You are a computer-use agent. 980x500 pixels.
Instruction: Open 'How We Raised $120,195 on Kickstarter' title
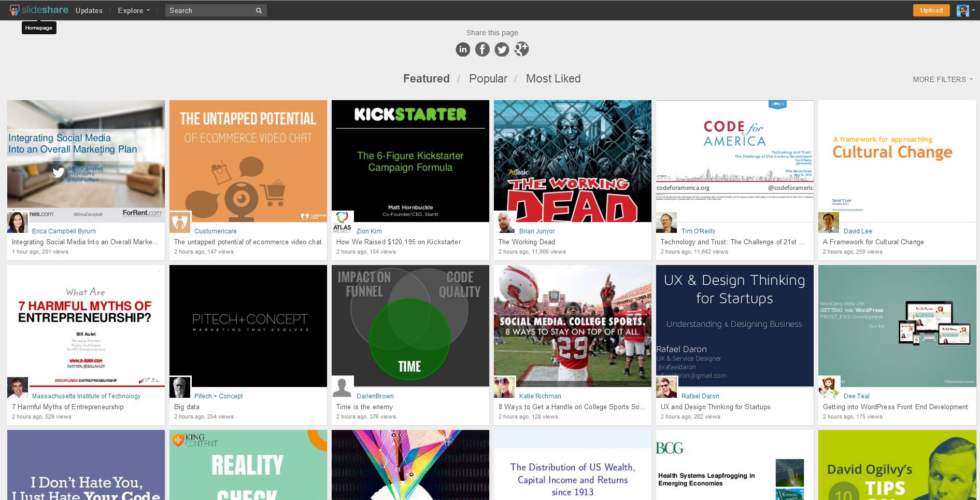pyautogui.click(x=399, y=242)
